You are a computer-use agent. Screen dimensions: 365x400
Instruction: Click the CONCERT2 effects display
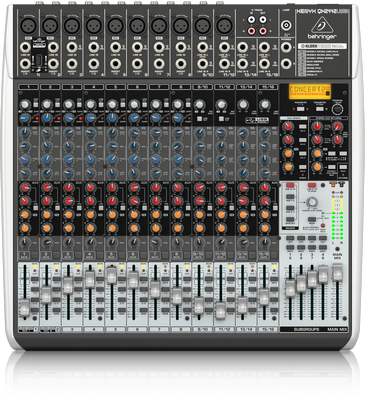[x=310, y=91]
